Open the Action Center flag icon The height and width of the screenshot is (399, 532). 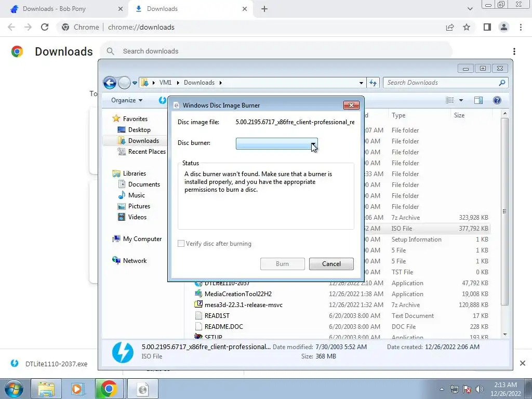click(467, 389)
